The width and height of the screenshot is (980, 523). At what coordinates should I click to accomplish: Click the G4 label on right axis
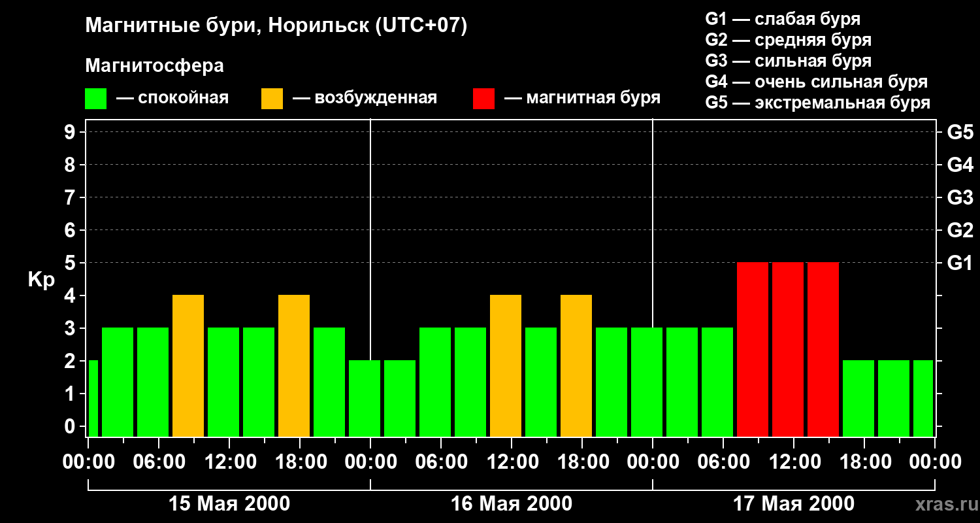click(960, 165)
